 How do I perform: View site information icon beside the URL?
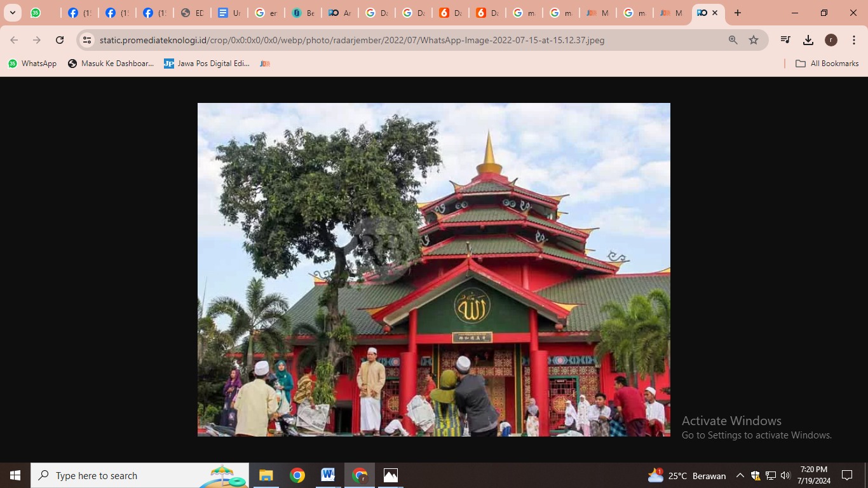click(x=86, y=39)
